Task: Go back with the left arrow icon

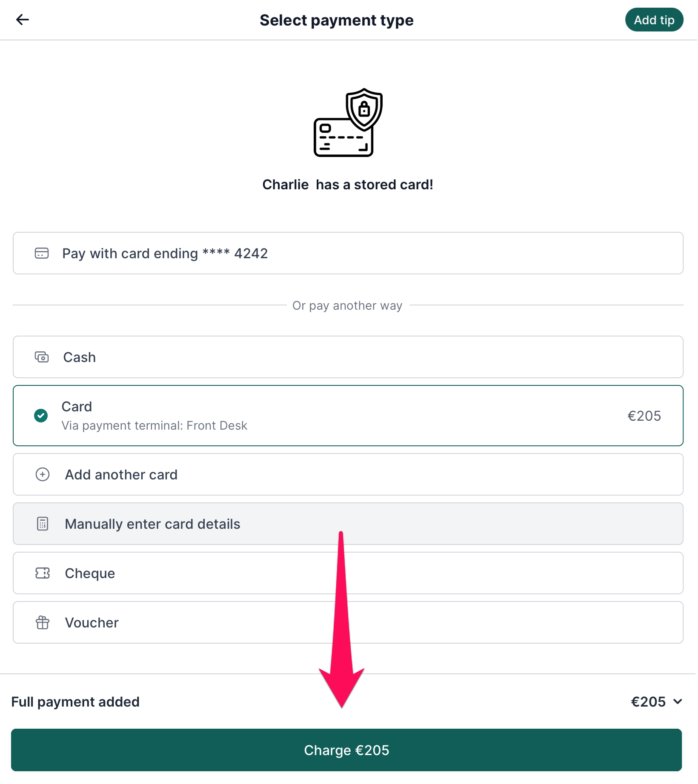Action: pyautogui.click(x=23, y=20)
